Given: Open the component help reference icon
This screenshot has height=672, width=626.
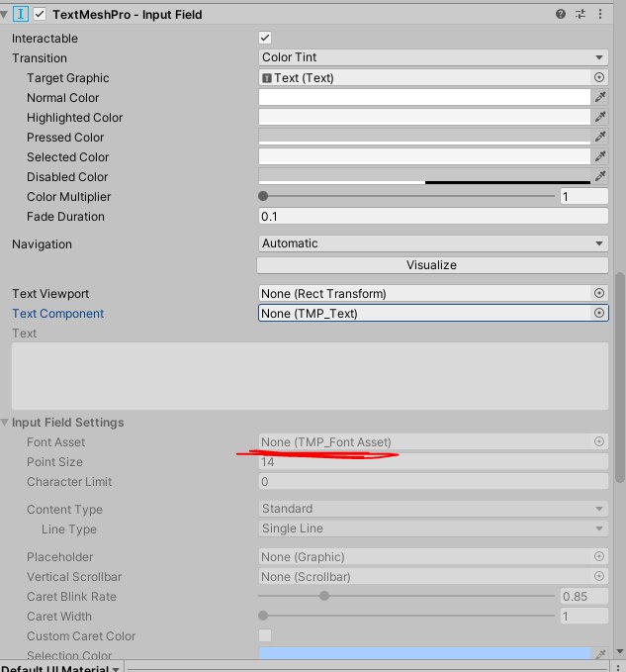Looking at the screenshot, I should [561, 14].
